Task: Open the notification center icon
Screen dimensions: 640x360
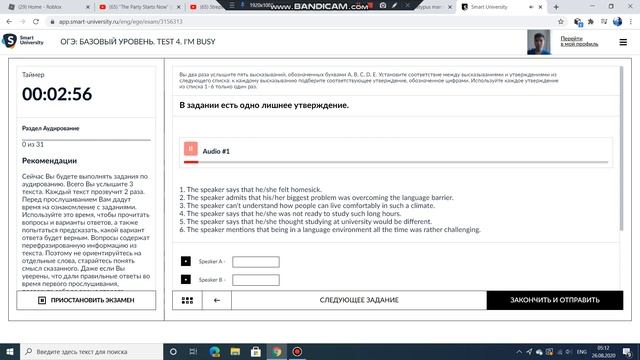Action: (x=627, y=352)
